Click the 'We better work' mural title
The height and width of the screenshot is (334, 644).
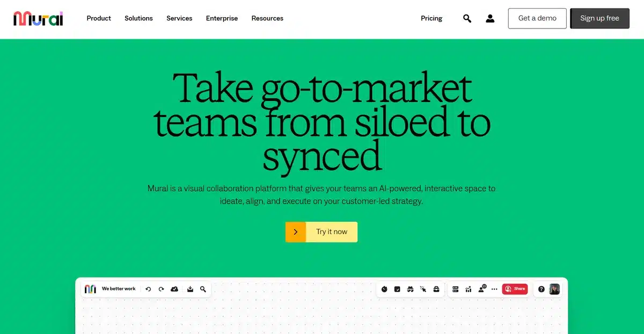[x=119, y=289]
